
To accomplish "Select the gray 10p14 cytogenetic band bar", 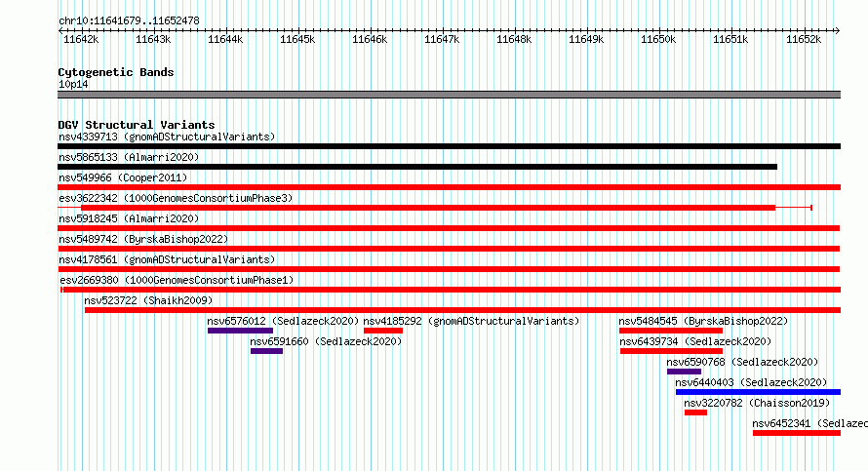I will [x=449, y=95].
